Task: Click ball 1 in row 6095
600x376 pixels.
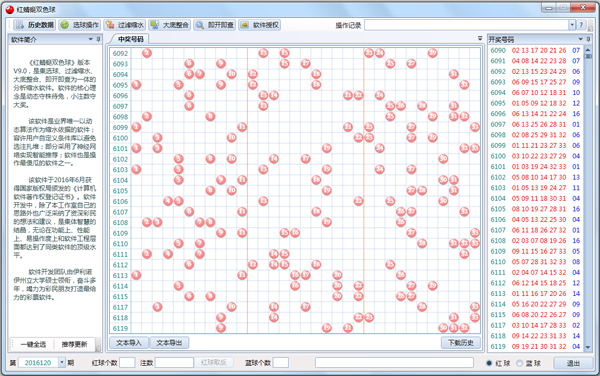Action: (136, 85)
